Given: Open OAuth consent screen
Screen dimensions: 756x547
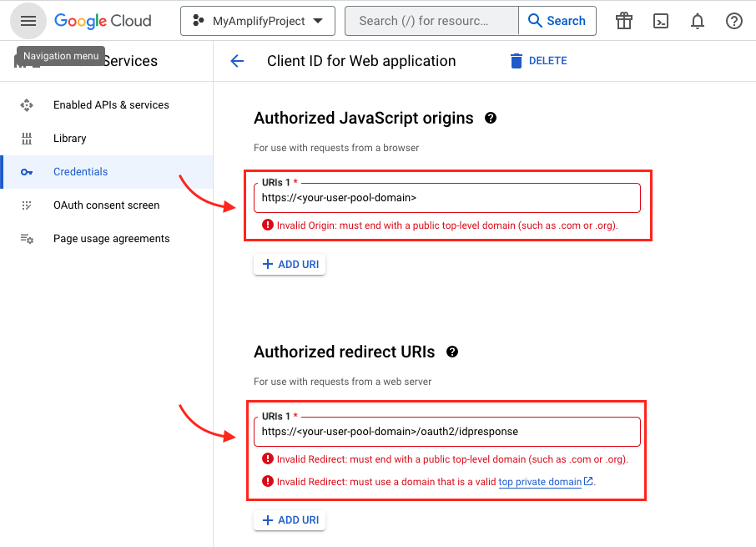Looking at the screenshot, I should click(106, 205).
